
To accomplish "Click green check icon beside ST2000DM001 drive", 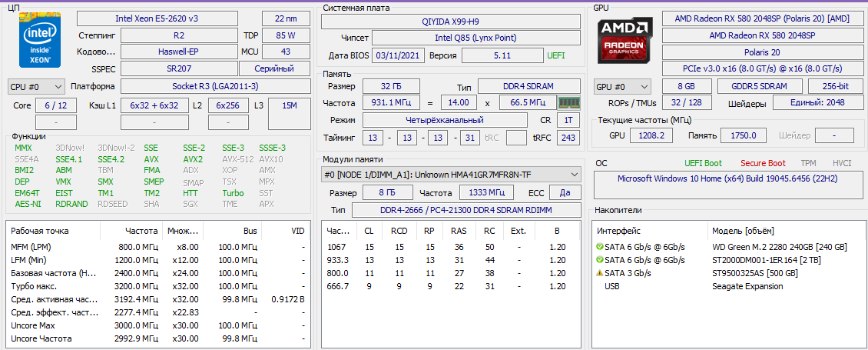I will 599,260.
